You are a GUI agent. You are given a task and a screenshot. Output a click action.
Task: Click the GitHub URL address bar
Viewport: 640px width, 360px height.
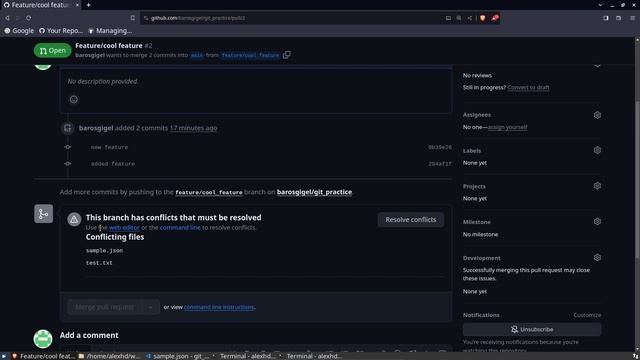tap(294, 18)
